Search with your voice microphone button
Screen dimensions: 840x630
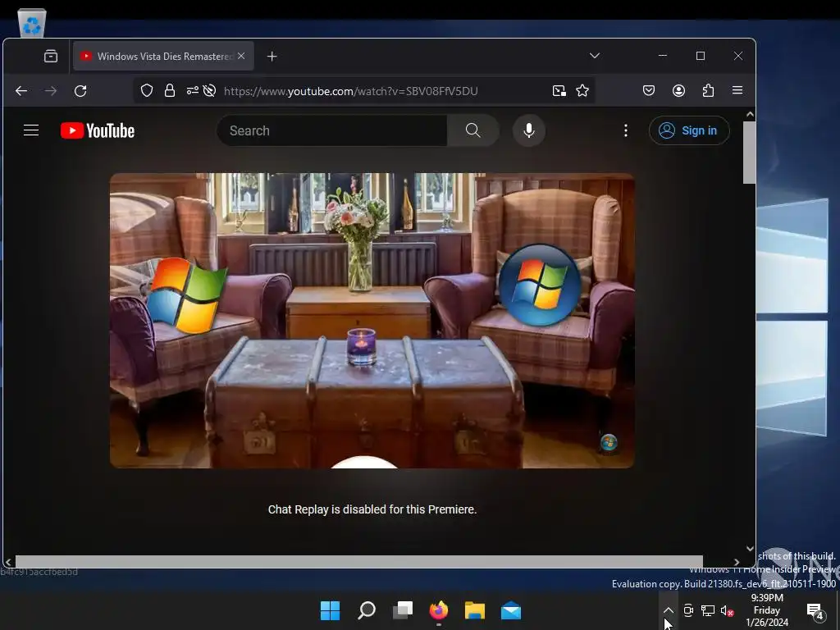(x=529, y=130)
